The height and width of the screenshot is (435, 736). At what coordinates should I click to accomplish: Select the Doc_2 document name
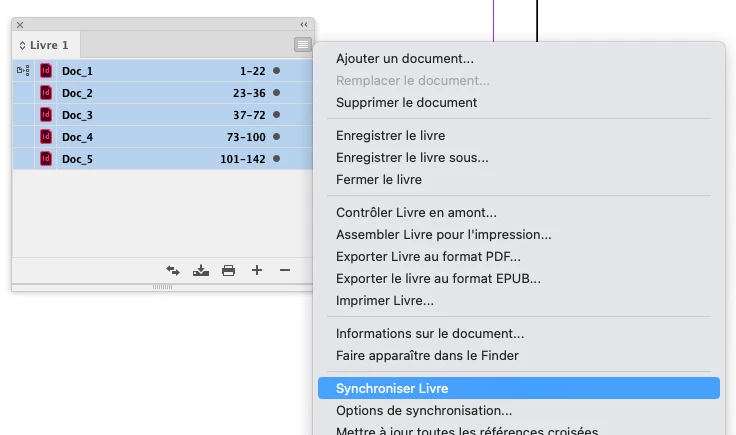(x=77, y=93)
